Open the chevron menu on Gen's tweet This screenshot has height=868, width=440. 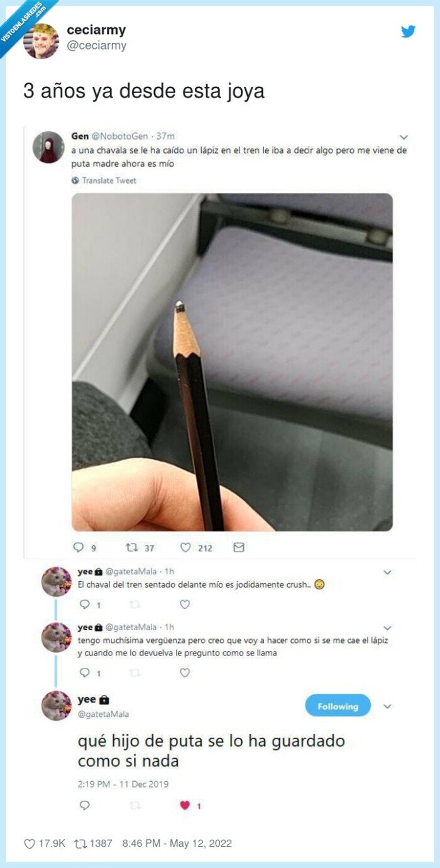[404, 136]
